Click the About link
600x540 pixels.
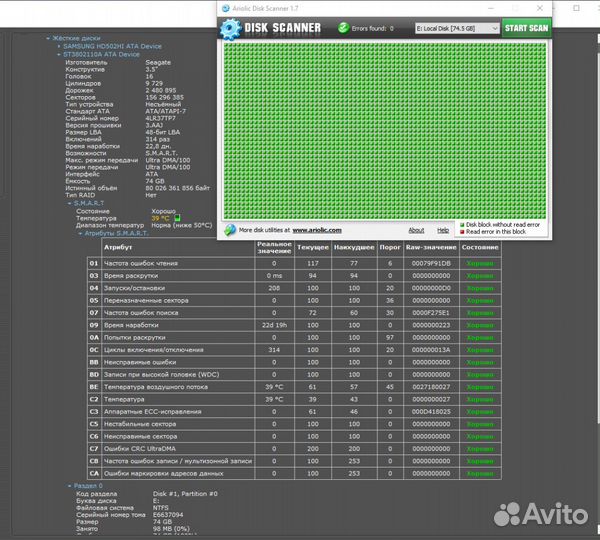coord(416,230)
